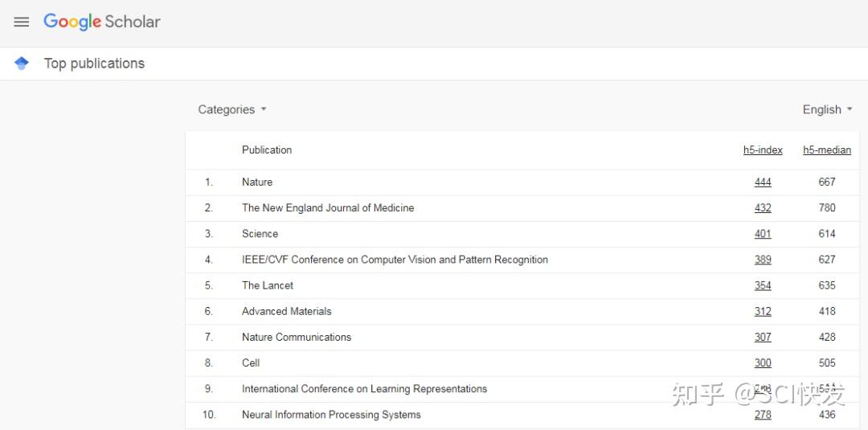Click the Google Scholar logo

102,22
